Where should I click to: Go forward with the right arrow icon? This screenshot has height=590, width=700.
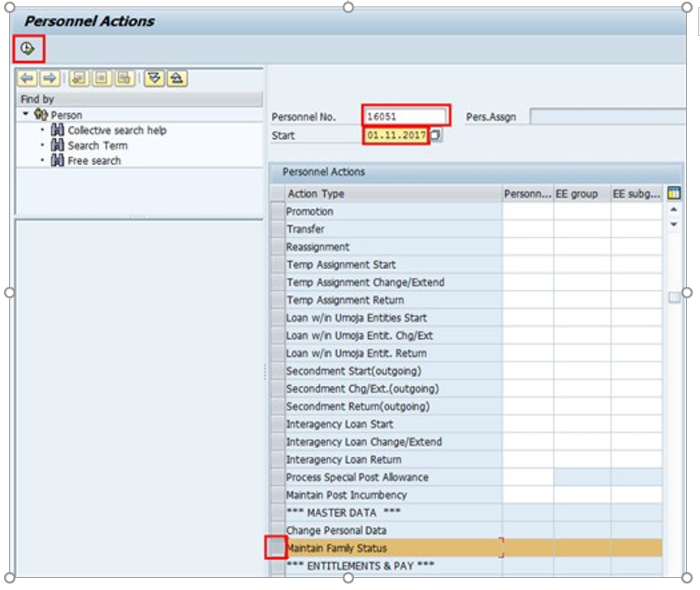point(50,79)
